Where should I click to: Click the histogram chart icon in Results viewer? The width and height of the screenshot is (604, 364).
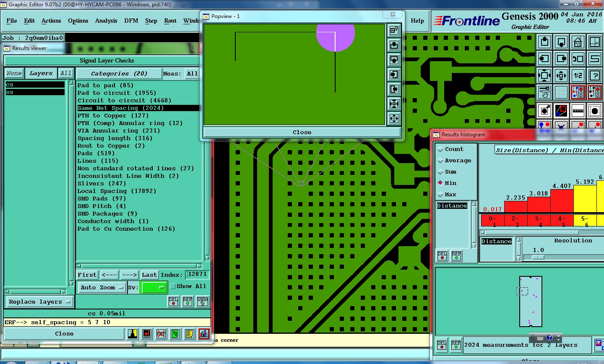[204, 334]
